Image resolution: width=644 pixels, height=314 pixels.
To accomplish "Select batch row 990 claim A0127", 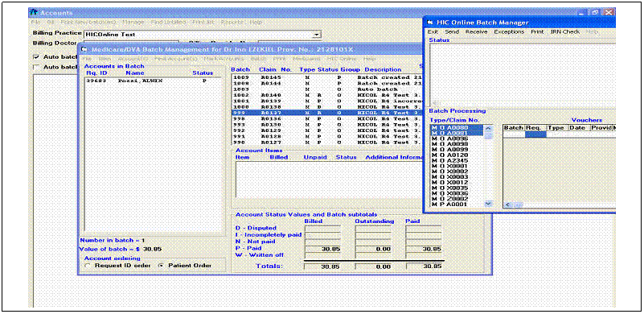I will tap(327, 142).
